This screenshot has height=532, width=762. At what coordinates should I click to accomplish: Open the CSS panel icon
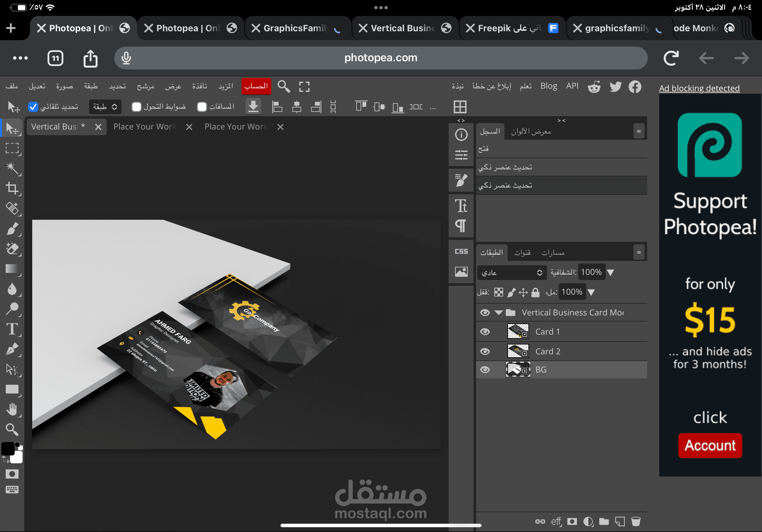pyautogui.click(x=461, y=251)
